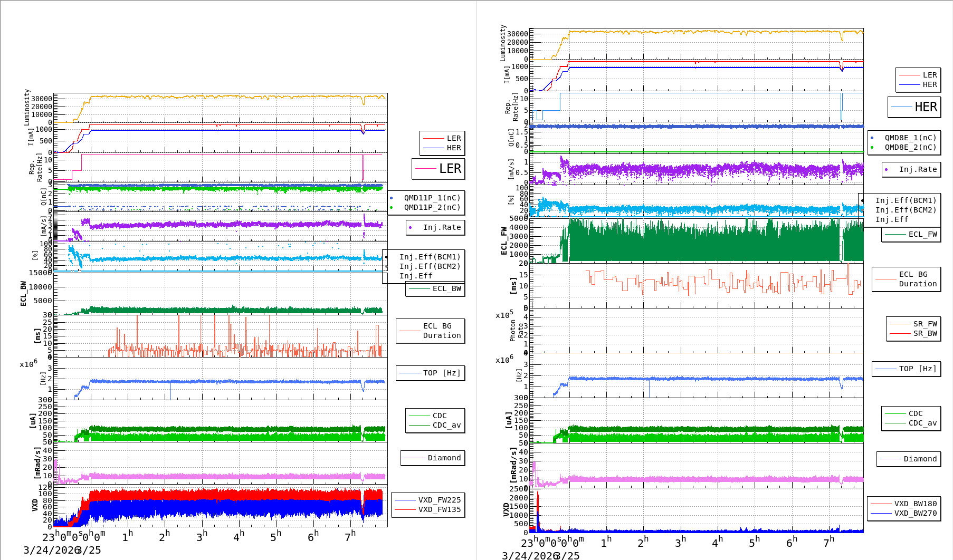The height and width of the screenshot is (560, 953).
Task: Click the VXD_FW135 legend entry
Action: pyautogui.click(x=439, y=509)
